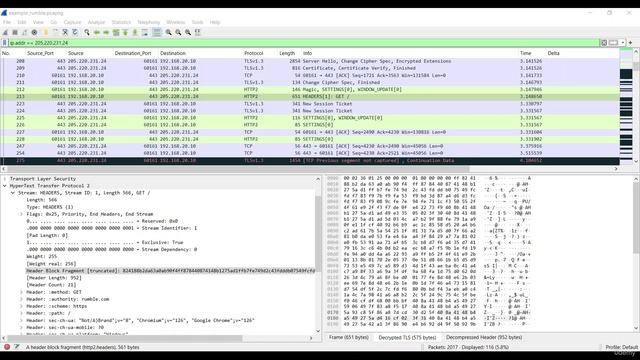This screenshot has width=640, height=360.
Task: Save the capture file icon
Action: [56, 32]
